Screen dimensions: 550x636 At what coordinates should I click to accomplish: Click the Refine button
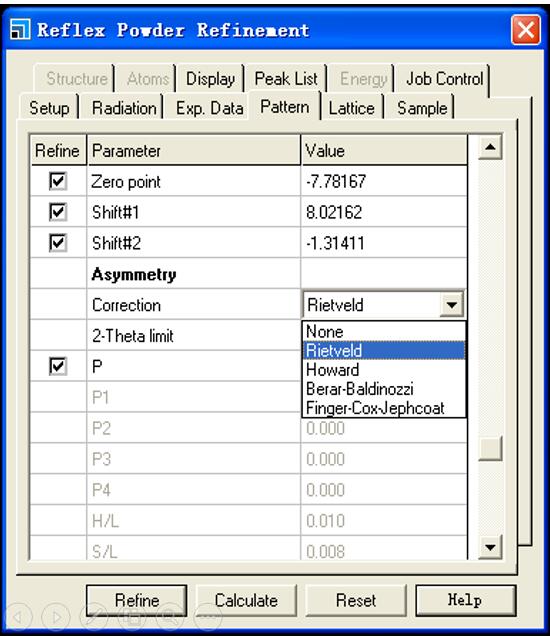point(137,600)
